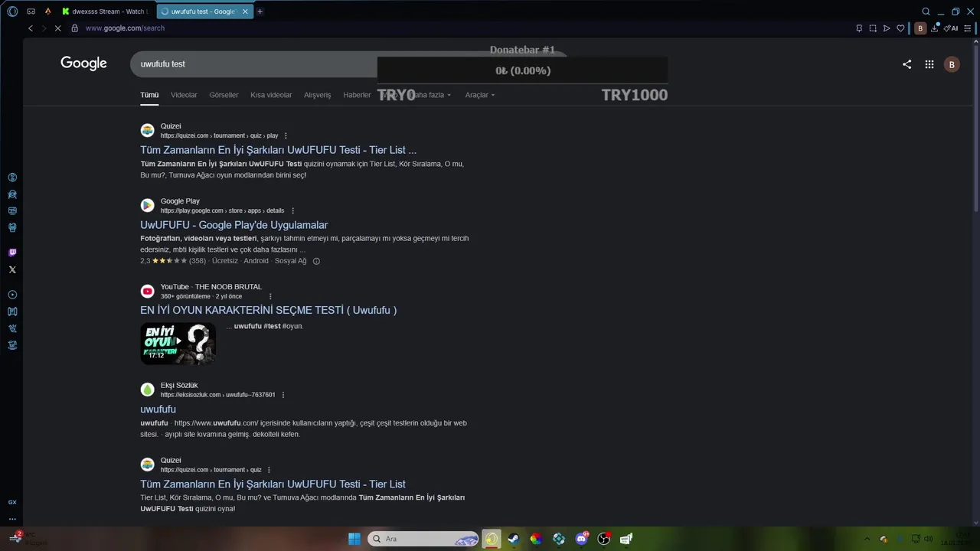The width and height of the screenshot is (980, 551).
Task: Open the three-dot menu for last Quizei result
Action: tap(269, 470)
